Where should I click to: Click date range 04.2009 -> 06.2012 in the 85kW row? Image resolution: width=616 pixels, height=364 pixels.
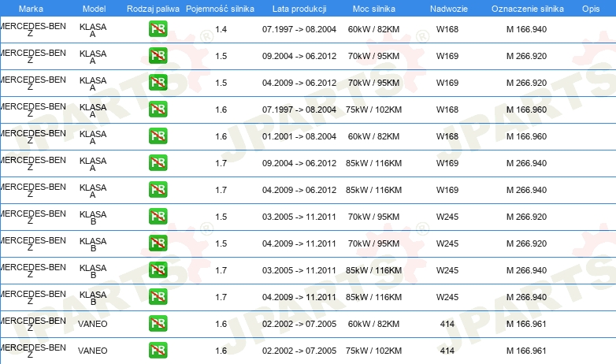[299, 189]
